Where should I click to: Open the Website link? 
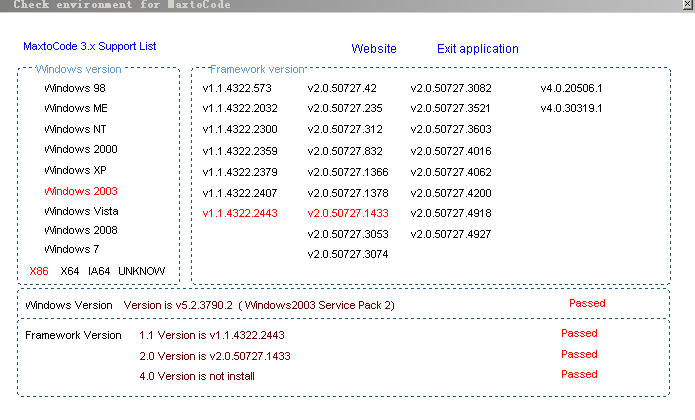pos(374,49)
